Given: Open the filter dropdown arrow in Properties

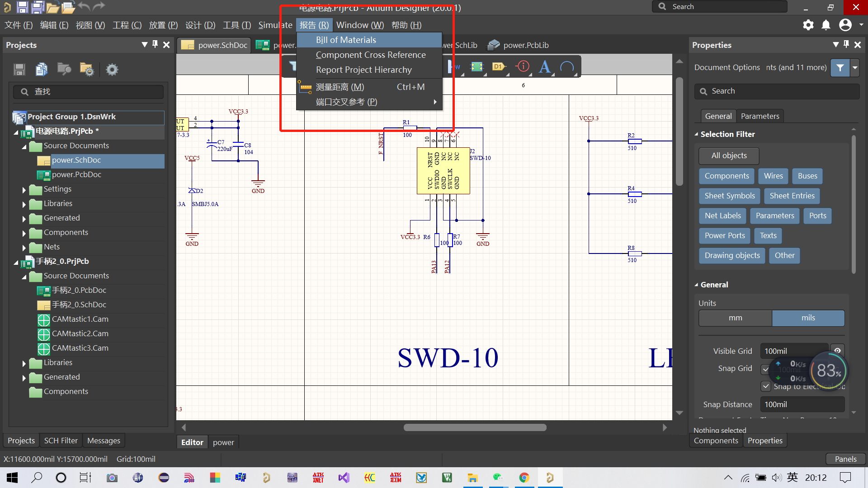Looking at the screenshot, I should pyautogui.click(x=855, y=67).
